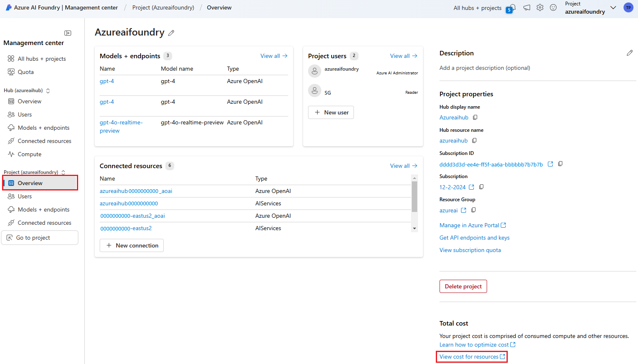Click the azureaihub resource name link
638x364 pixels.
tap(453, 140)
